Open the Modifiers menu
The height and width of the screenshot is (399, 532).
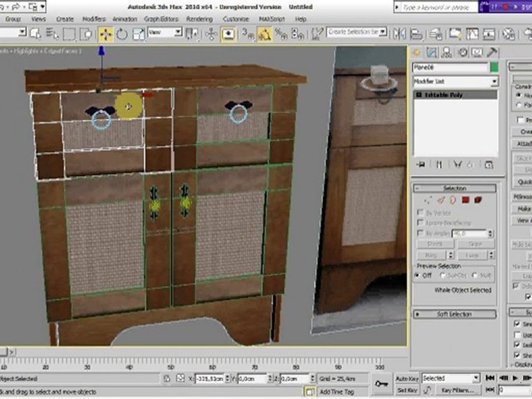(x=94, y=19)
